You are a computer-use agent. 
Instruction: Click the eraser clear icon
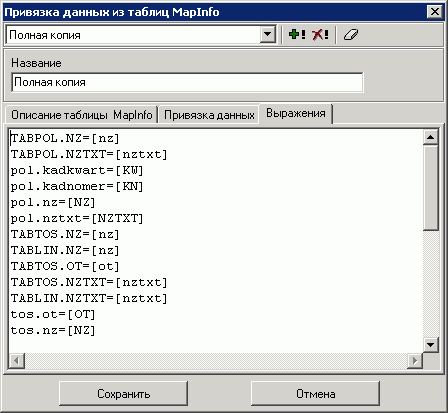pyautogui.click(x=351, y=34)
